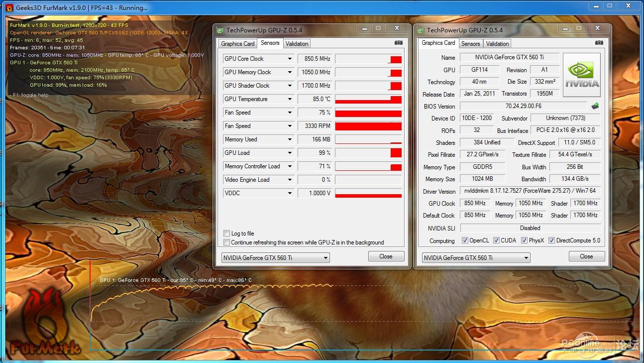Toggle Continue refreshing while GPU-Z in background

point(227,242)
